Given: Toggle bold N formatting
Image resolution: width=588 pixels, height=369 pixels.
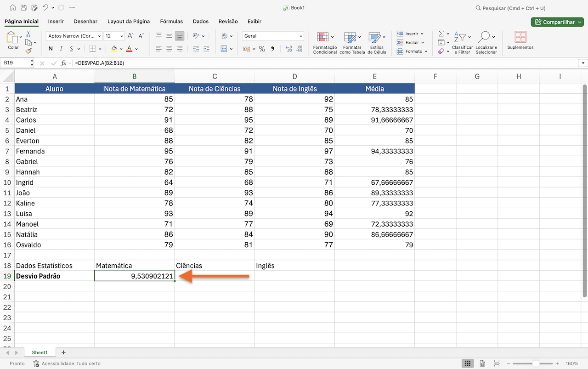Looking at the screenshot, I should coord(51,49).
